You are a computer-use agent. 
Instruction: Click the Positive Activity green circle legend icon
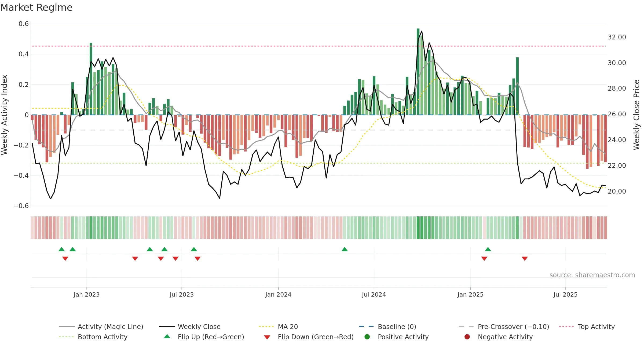367,337
